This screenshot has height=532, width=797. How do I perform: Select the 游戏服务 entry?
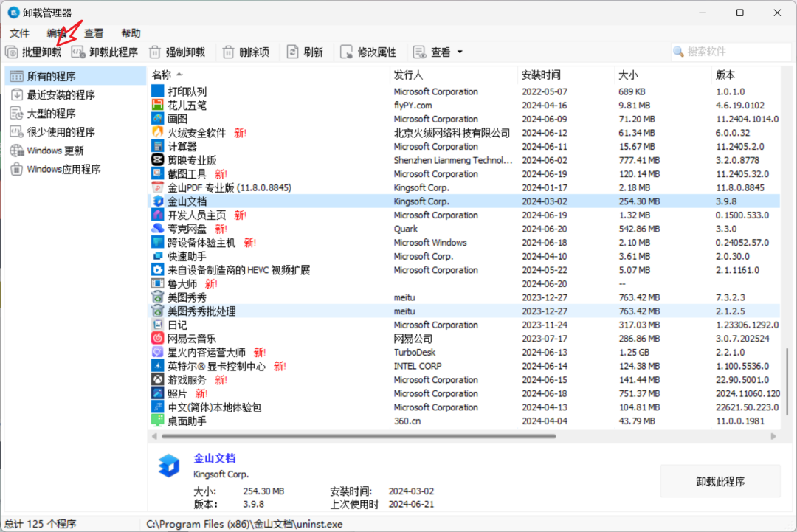click(x=464, y=379)
